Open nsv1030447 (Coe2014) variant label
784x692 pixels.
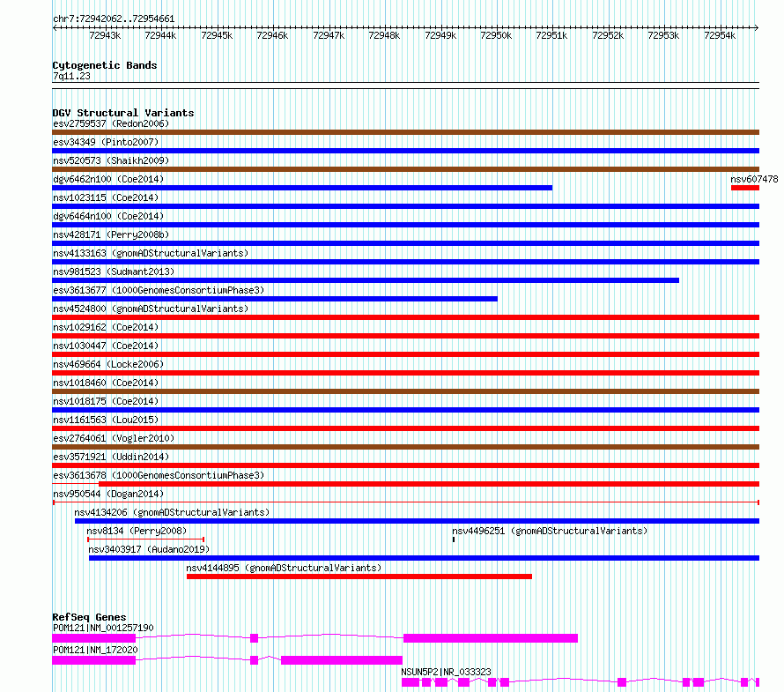tap(106, 346)
